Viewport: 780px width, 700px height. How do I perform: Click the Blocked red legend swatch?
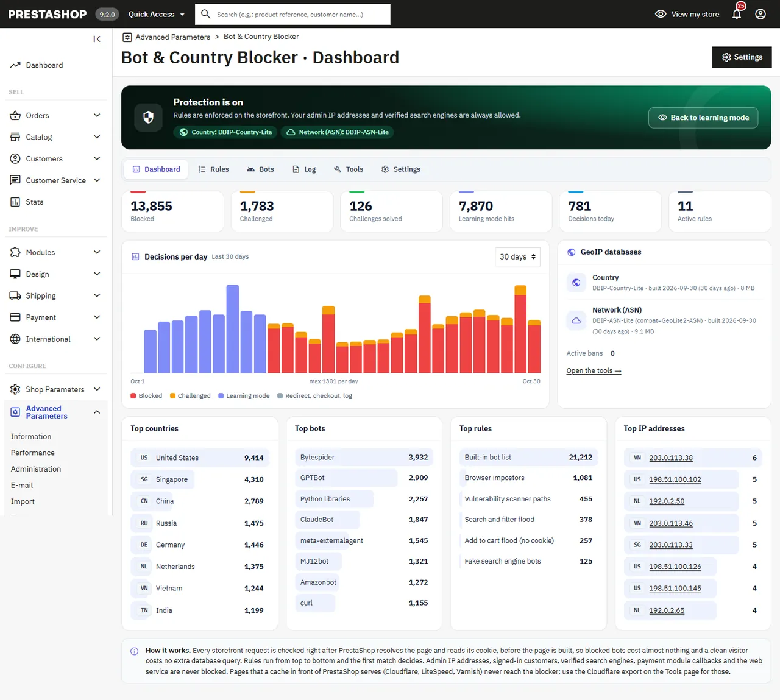tap(133, 396)
